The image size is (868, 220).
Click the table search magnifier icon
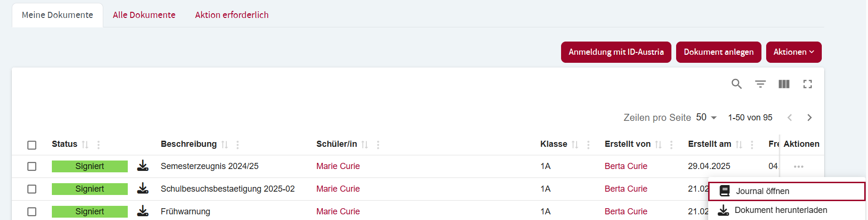coord(736,84)
